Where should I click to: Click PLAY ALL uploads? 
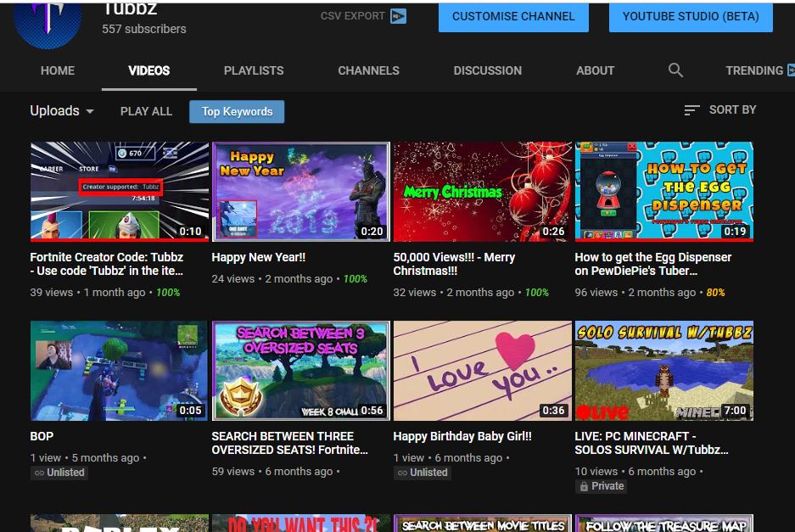coord(146,111)
